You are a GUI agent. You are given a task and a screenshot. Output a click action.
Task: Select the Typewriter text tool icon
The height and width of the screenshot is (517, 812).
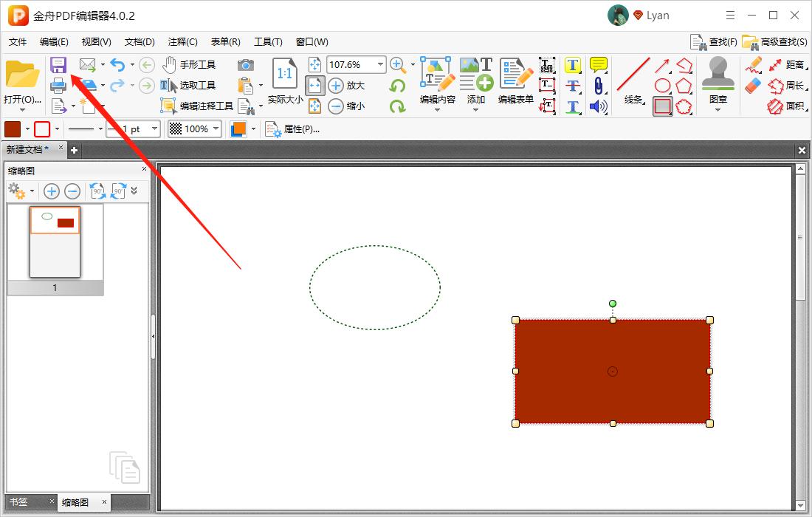click(548, 65)
